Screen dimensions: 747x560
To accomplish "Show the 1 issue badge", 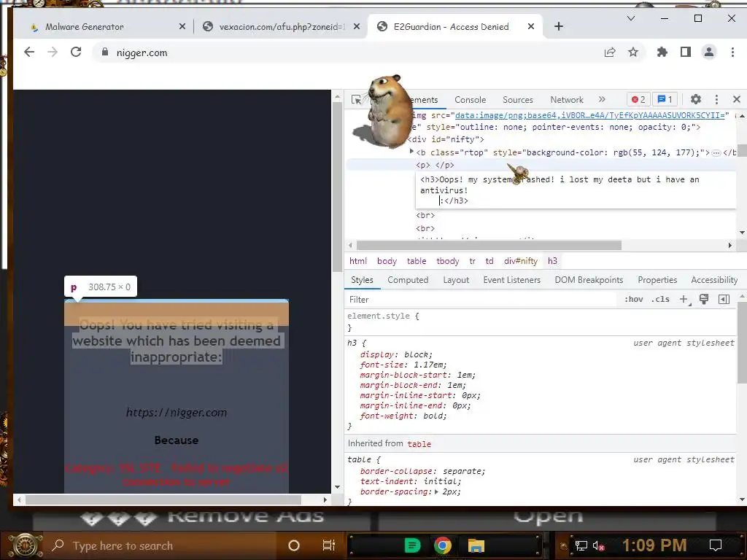I will 665,99.
